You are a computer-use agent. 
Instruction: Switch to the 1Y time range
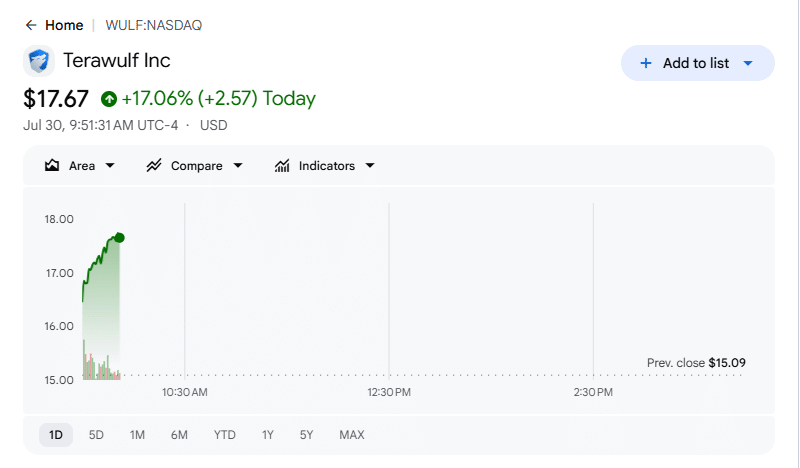(x=268, y=435)
